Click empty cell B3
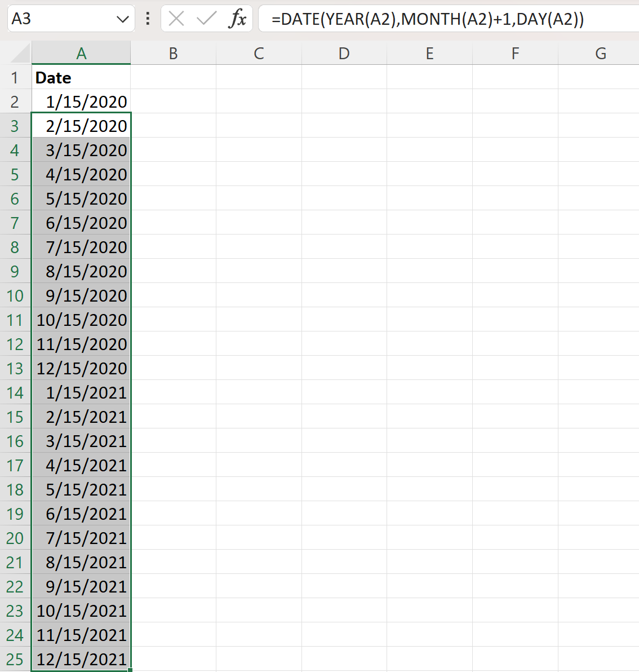 coord(173,126)
